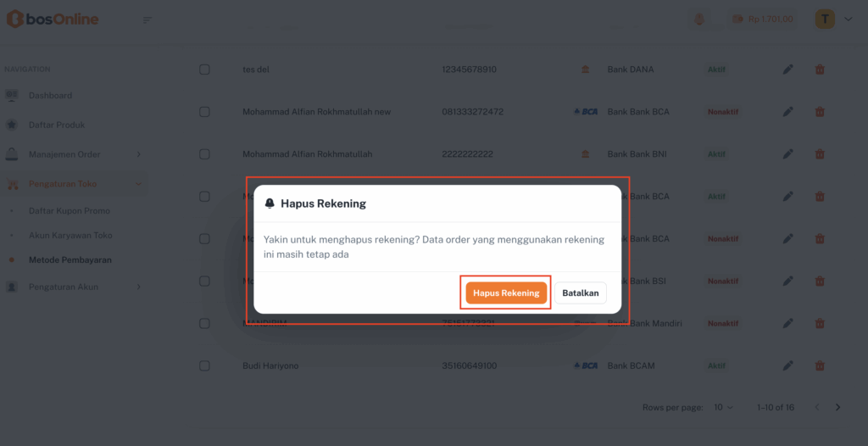Check the Mohammad Alfian Rokhmatullah new row
868x446 pixels.
pyautogui.click(x=204, y=112)
